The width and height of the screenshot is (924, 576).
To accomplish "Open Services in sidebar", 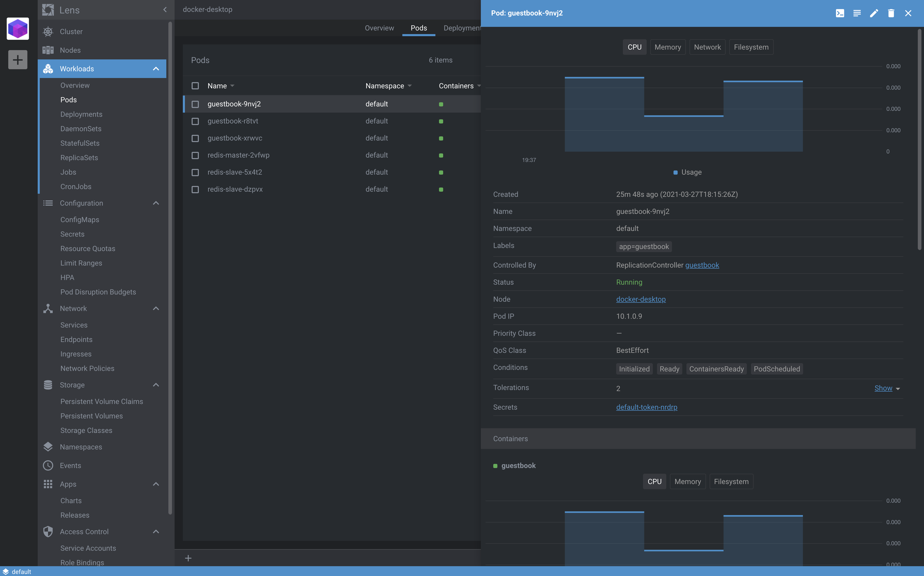I will [x=74, y=325].
